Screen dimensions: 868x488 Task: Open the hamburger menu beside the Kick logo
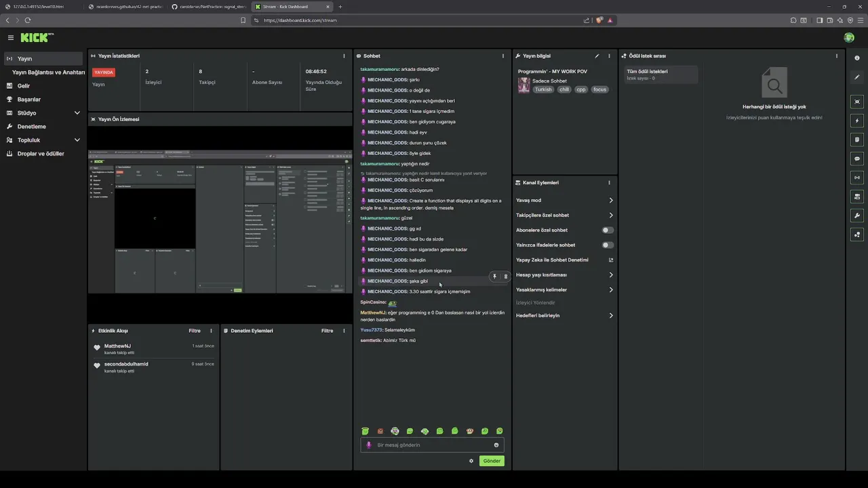(10, 38)
